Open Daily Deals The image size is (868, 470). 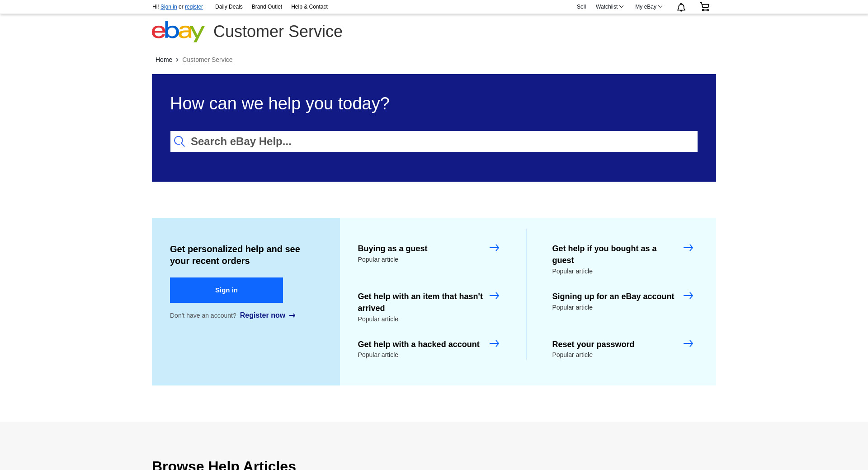tap(229, 7)
